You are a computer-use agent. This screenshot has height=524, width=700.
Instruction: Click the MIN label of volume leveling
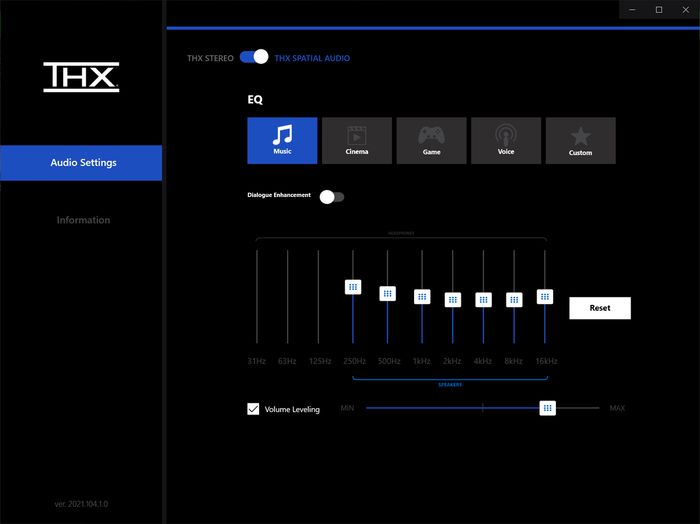(347, 408)
